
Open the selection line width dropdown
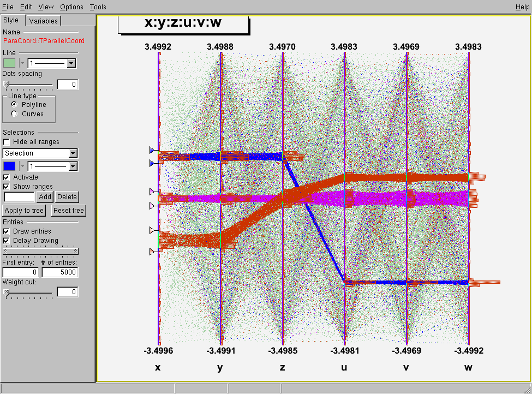pyautogui.click(x=73, y=166)
